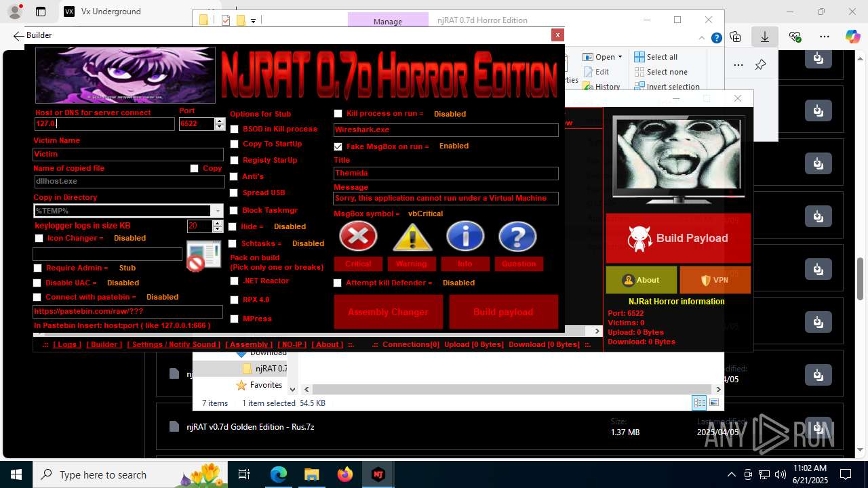868x488 pixels.
Task: Click the large Build Payload devil button
Action: 678,238
